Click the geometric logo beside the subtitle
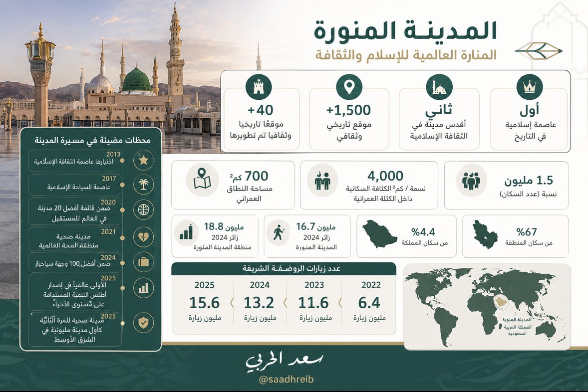The image size is (588, 392). [x=539, y=51]
